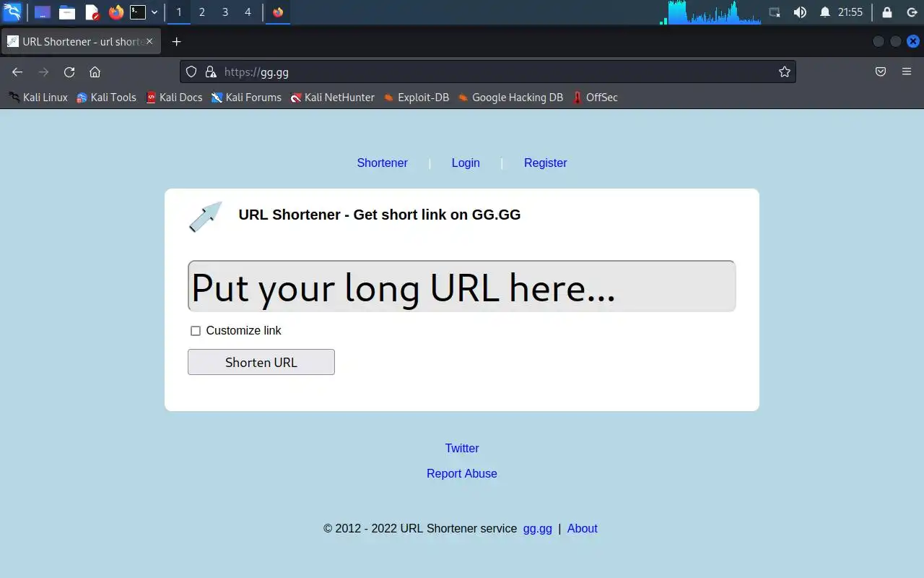The height and width of the screenshot is (578, 924).
Task: Click the CPU usage graph monitor
Action: [x=710, y=12]
